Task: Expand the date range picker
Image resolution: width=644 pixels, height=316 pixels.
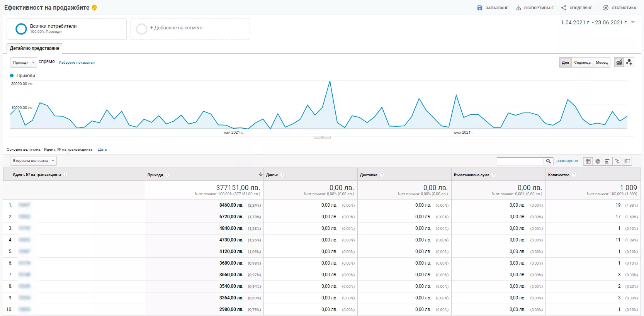Action: 598,22
